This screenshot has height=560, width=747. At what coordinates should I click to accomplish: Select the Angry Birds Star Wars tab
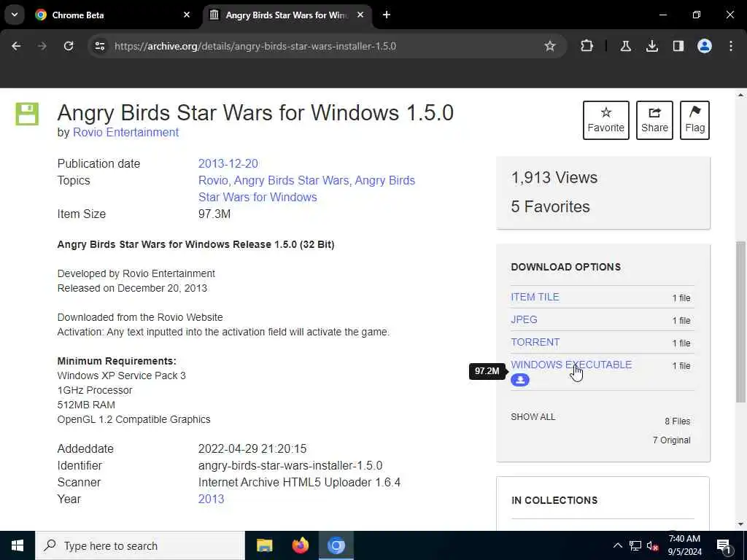coord(287,15)
